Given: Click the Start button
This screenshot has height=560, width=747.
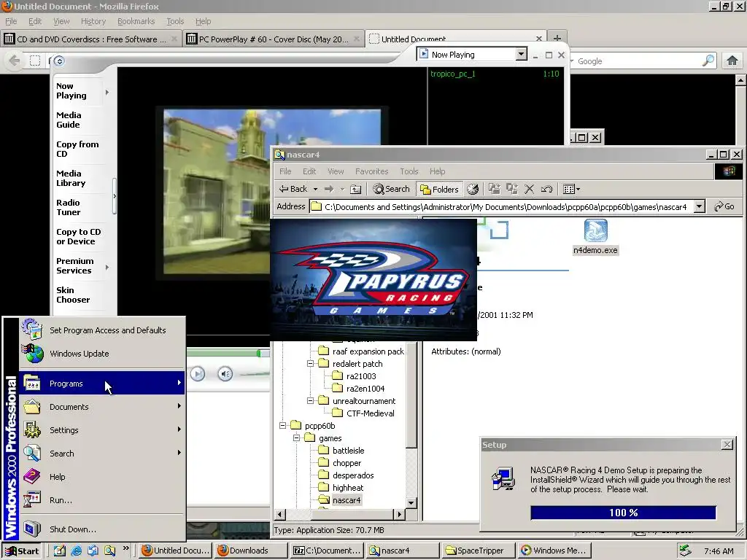Looking at the screenshot, I should pos(22,551).
